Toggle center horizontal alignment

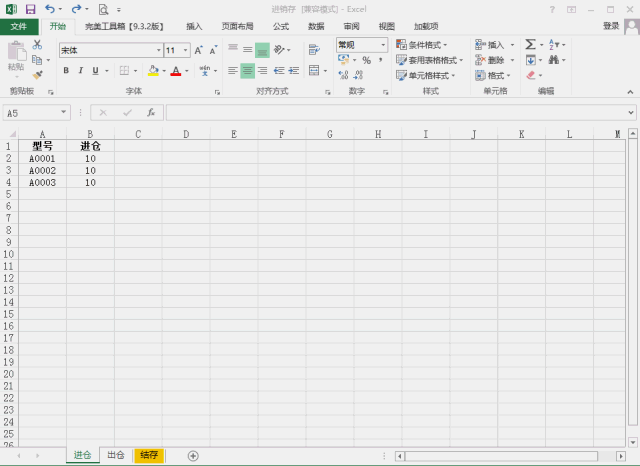point(247,71)
